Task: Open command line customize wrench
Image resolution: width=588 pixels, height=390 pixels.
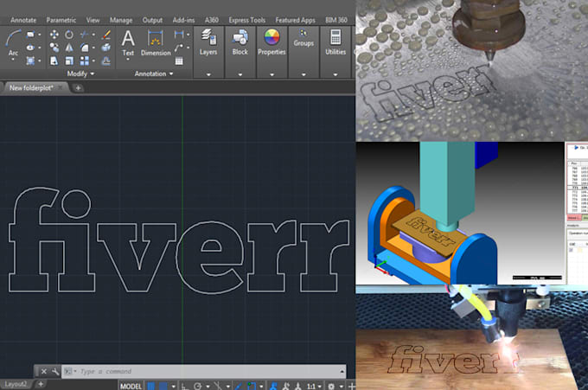Action: [55, 372]
